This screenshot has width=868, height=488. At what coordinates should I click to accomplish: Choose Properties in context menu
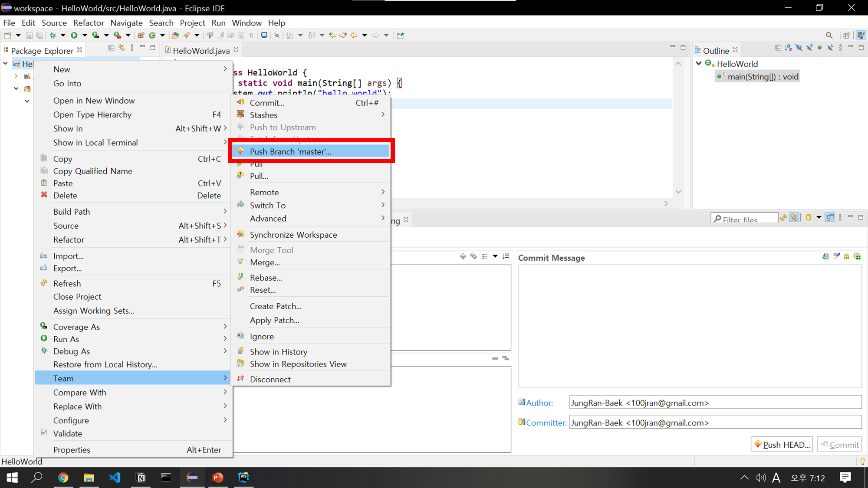[x=133, y=450]
